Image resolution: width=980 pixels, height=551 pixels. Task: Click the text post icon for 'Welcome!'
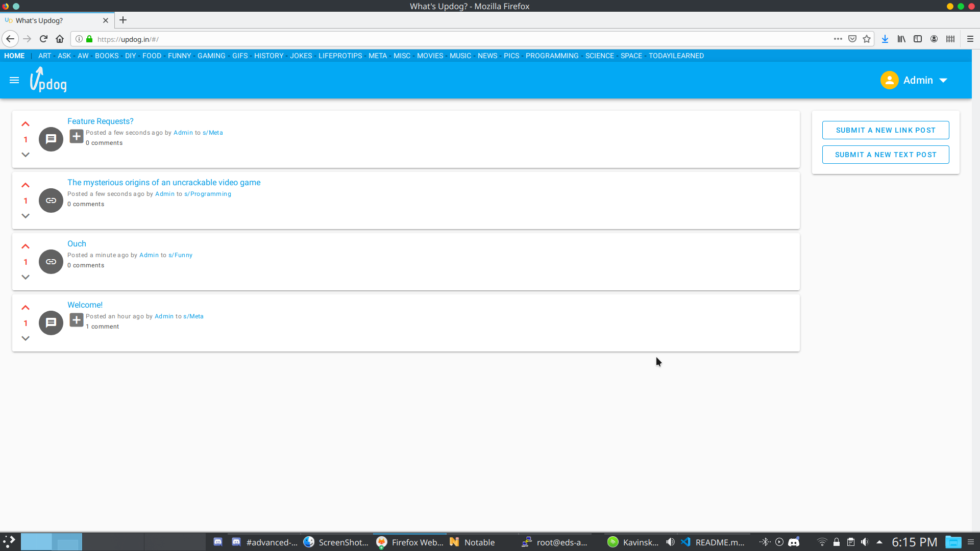[51, 323]
